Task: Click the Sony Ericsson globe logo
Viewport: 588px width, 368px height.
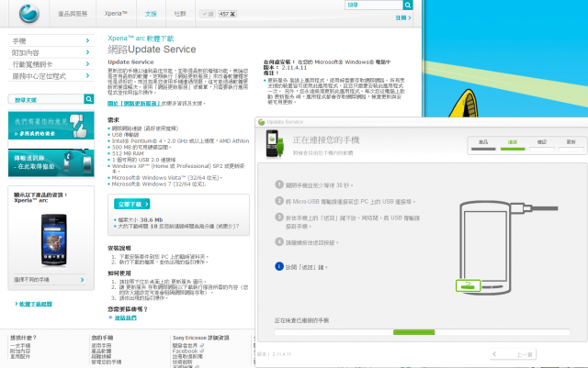Action: (29, 13)
